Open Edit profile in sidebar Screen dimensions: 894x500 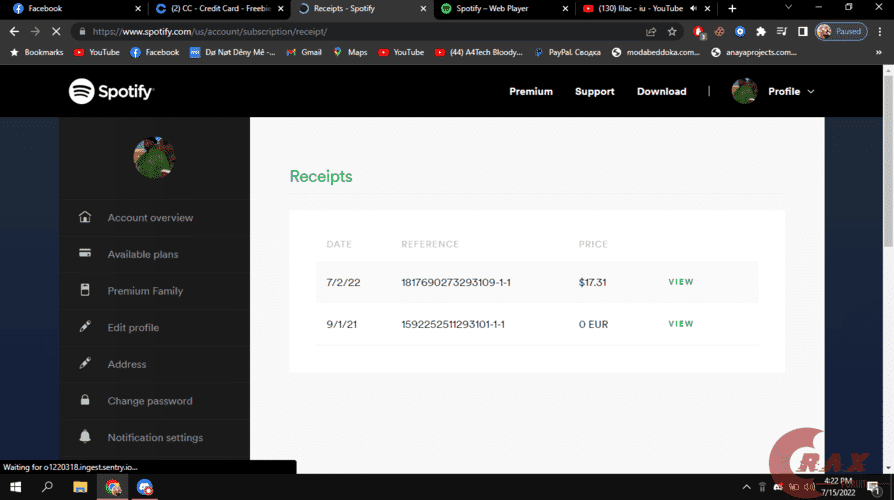click(x=133, y=327)
